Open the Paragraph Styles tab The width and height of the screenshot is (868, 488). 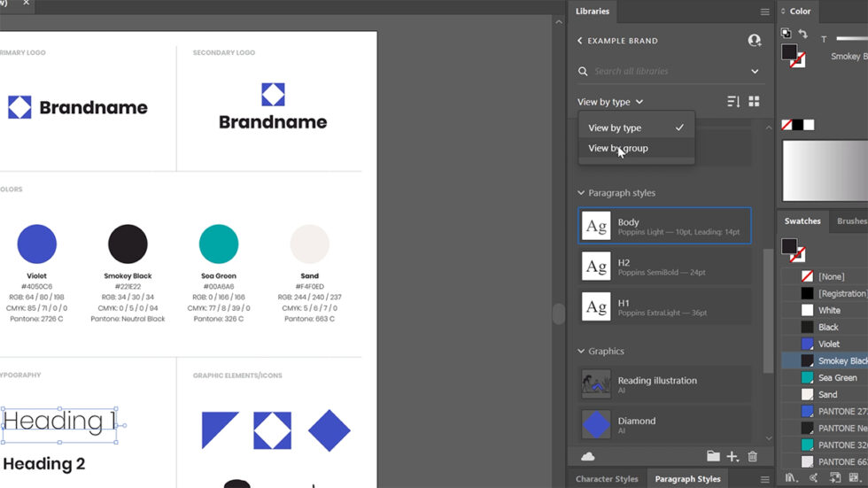(687, 479)
